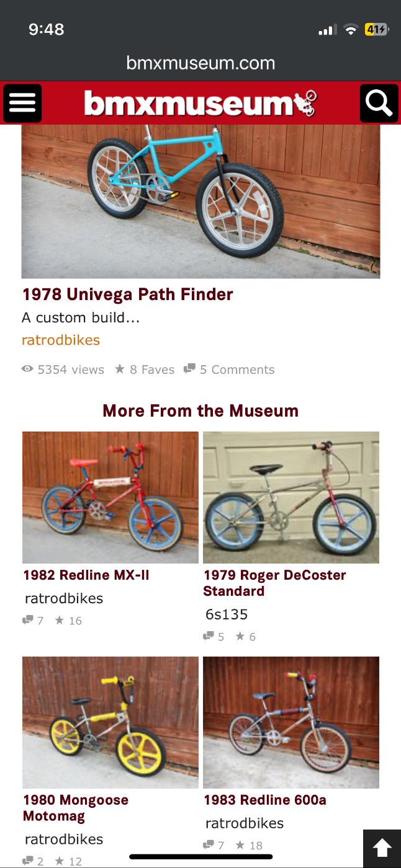Open the silver Roger DeCoster bike thumbnail
This screenshot has height=868, width=401.
coord(291,497)
